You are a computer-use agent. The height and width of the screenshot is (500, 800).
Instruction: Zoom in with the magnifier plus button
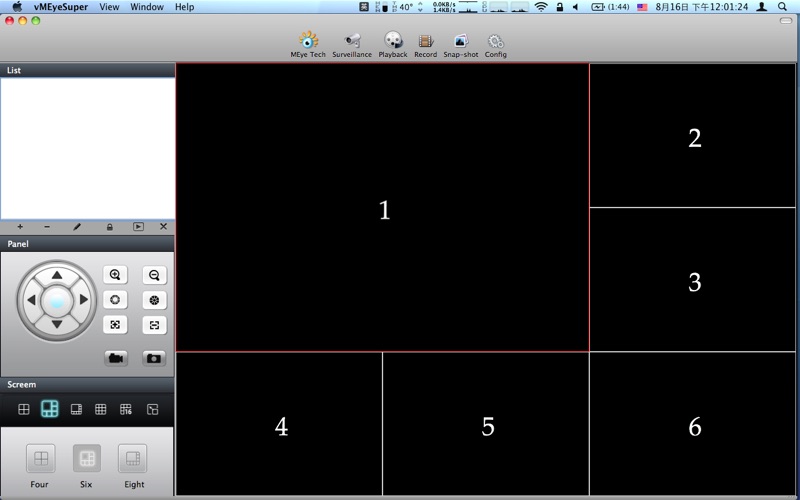click(115, 275)
